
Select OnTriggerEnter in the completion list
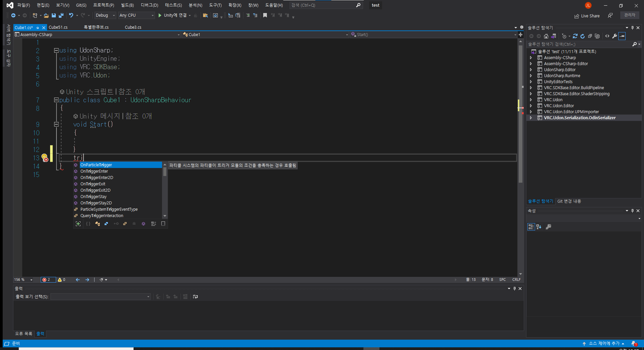118,171
